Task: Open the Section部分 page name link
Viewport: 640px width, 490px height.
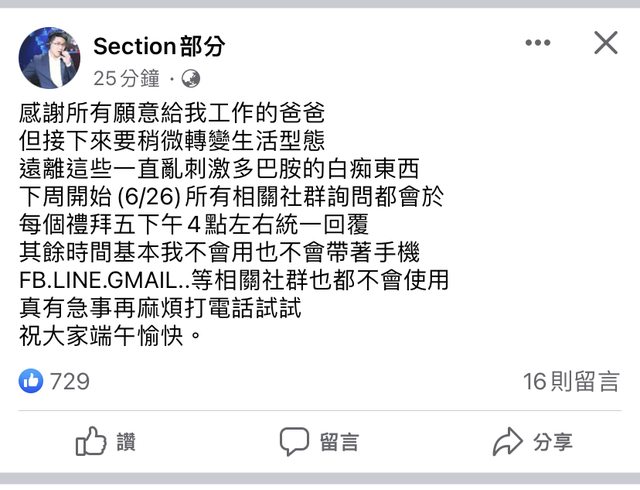Action: pyautogui.click(x=160, y=45)
